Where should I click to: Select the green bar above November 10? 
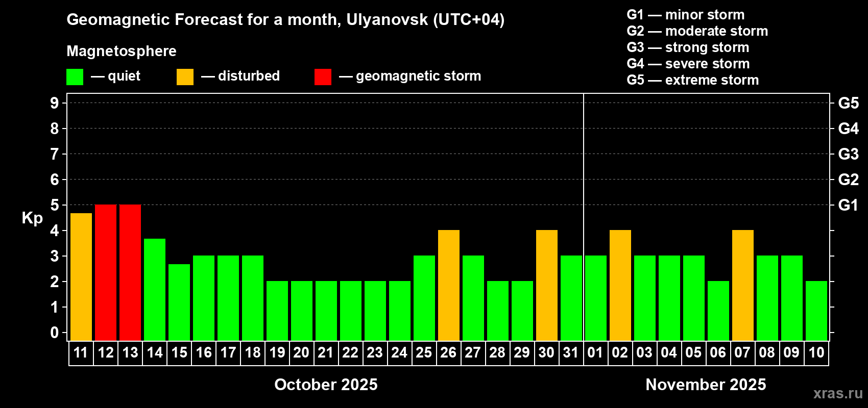coord(816,311)
